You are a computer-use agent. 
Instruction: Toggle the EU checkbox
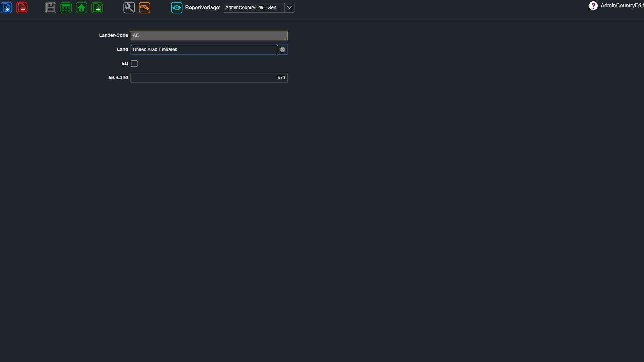[x=134, y=64]
